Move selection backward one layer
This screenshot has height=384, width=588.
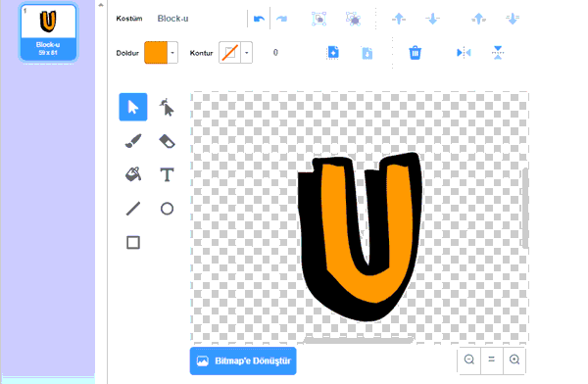(432, 19)
